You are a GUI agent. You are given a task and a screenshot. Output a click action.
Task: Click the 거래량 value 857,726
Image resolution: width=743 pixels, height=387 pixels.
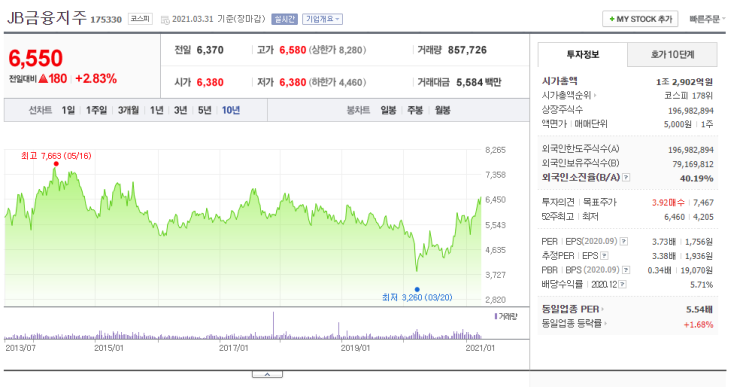click(x=467, y=50)
